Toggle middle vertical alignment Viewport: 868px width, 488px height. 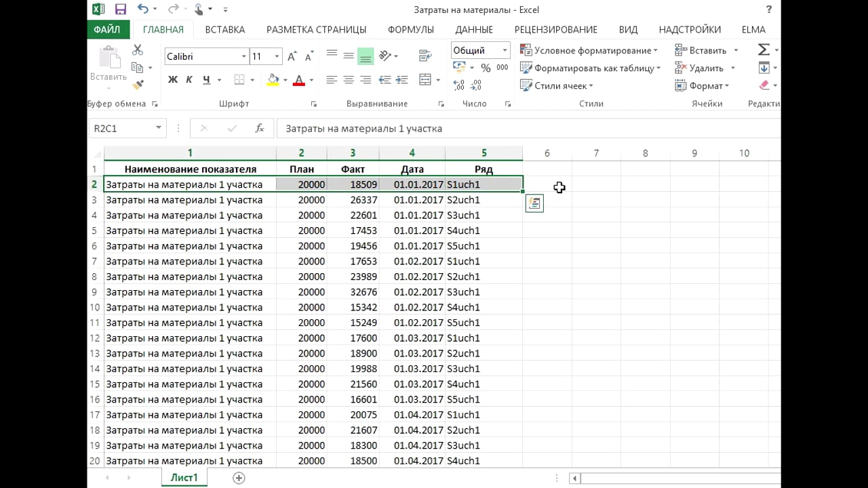click(x=349, y=55)
